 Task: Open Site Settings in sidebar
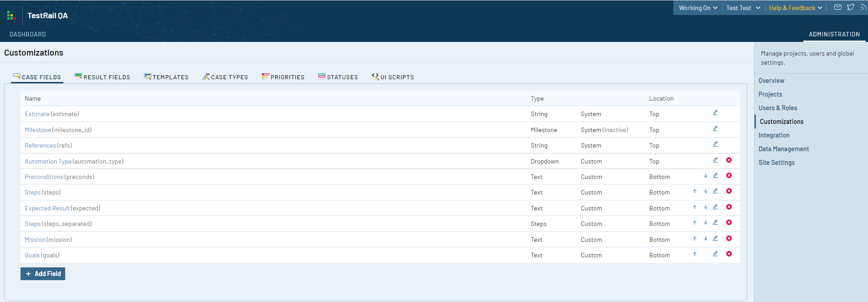coord(776,163)
